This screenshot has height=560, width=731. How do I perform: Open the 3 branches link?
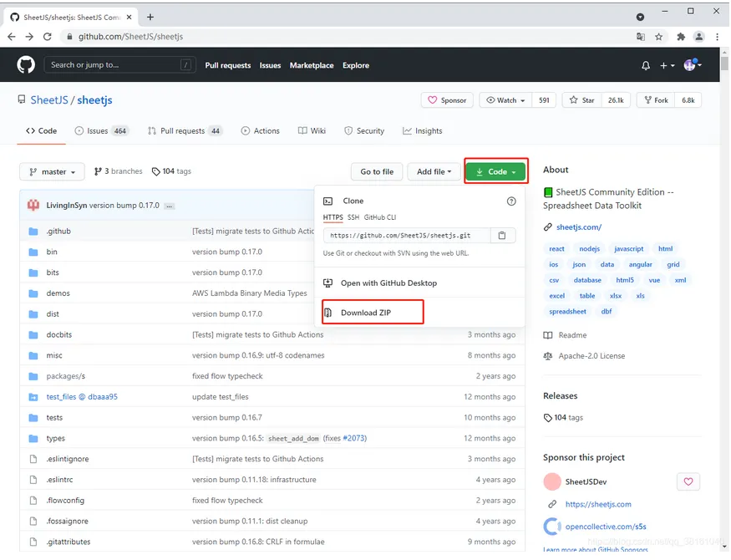tap(119, 171)
